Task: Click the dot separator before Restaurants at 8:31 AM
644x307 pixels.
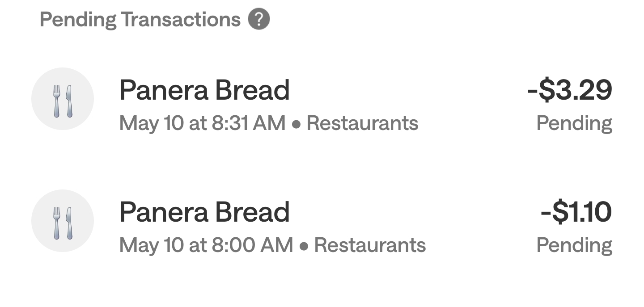Action: (296, 124)
